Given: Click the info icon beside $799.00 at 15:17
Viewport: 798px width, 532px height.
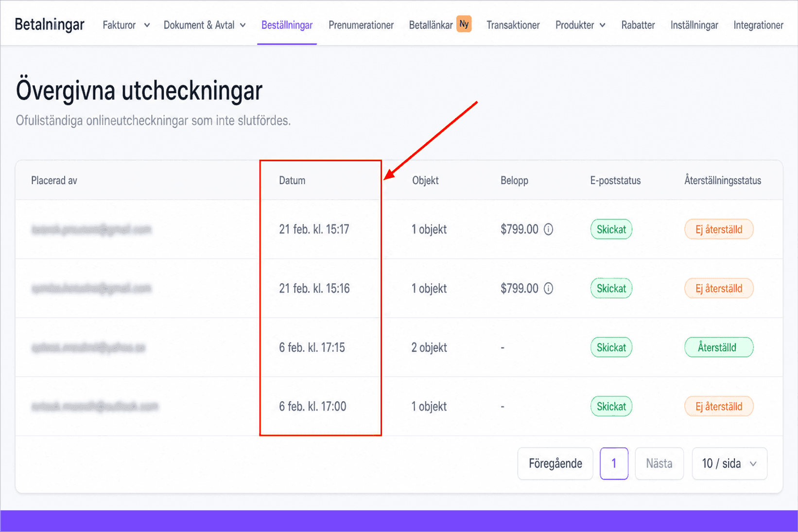Looking at the screenshot, I should point(548,229).
